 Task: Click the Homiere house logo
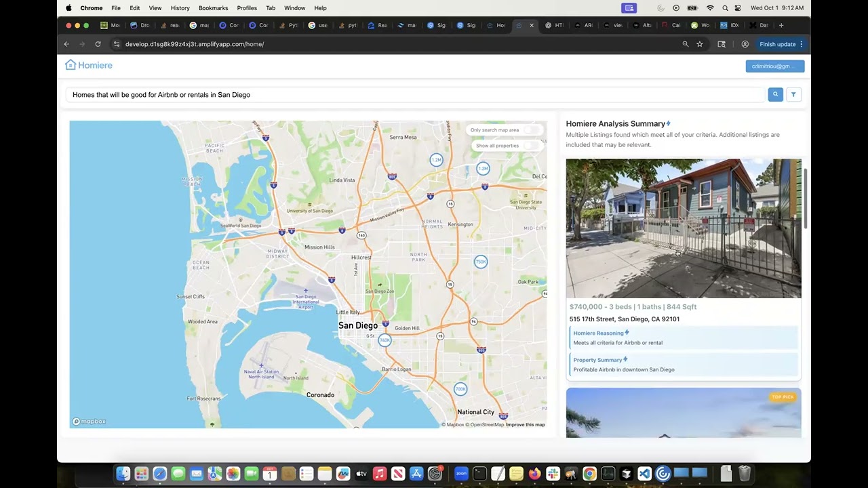89,65
